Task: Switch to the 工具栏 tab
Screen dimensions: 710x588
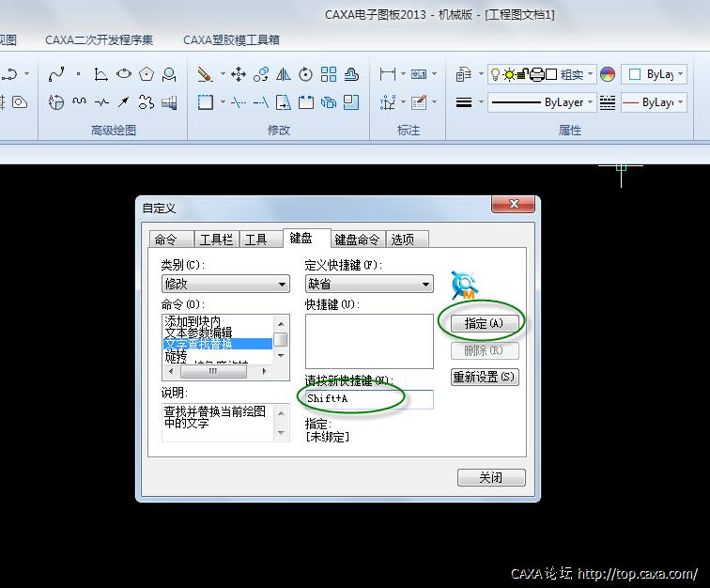Action: [216, 240]
